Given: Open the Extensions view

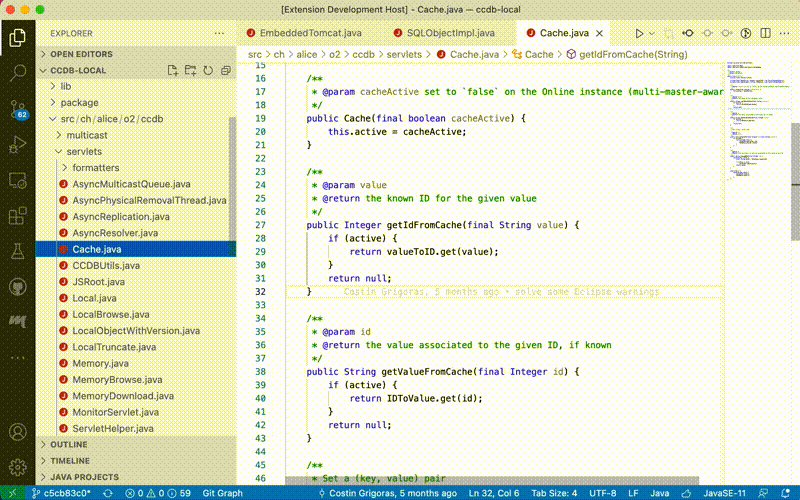Looking at the screenshot, I should pyautogui.click(x=17, y=216).
